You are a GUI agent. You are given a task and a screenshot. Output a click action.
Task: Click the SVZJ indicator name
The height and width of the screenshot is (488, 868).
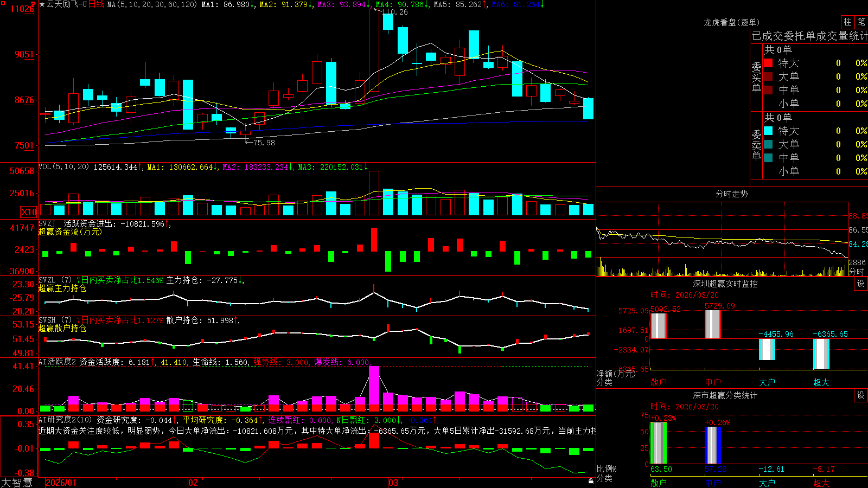[x=47, y=224]
